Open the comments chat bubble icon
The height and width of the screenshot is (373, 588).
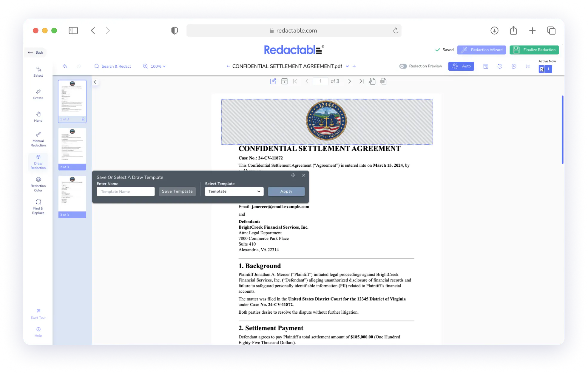514,66
